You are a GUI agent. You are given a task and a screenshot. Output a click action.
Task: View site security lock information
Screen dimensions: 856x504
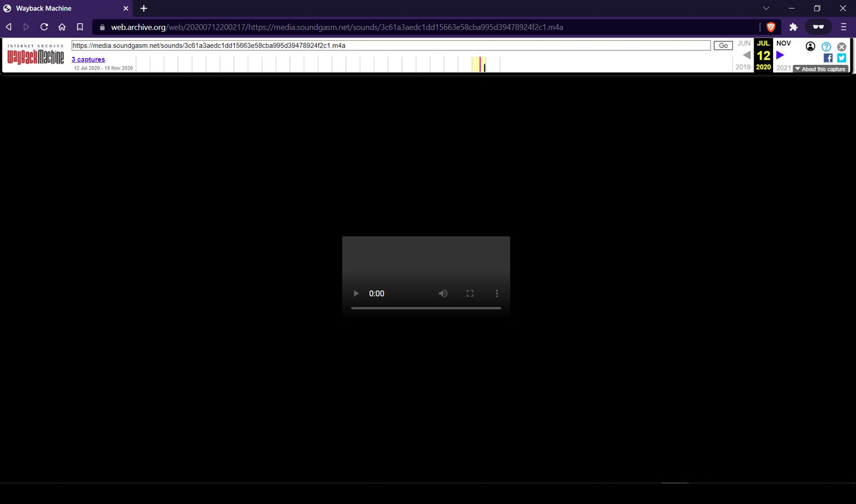coord(102,27)
